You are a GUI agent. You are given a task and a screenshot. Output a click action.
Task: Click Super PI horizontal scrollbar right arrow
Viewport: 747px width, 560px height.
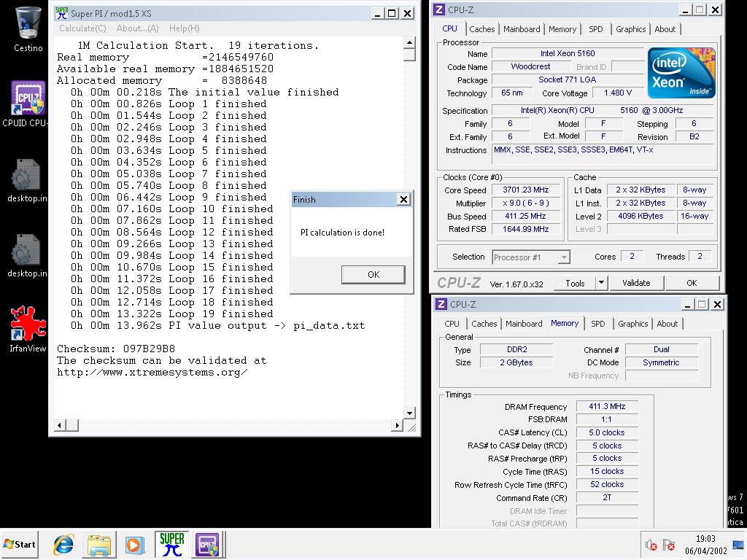pyautogui.click(x=397, y=425)
